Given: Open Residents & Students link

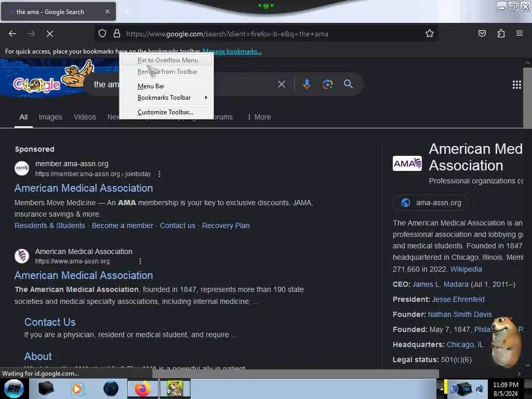Looking at the screenshot, I should tap(50, 225).
